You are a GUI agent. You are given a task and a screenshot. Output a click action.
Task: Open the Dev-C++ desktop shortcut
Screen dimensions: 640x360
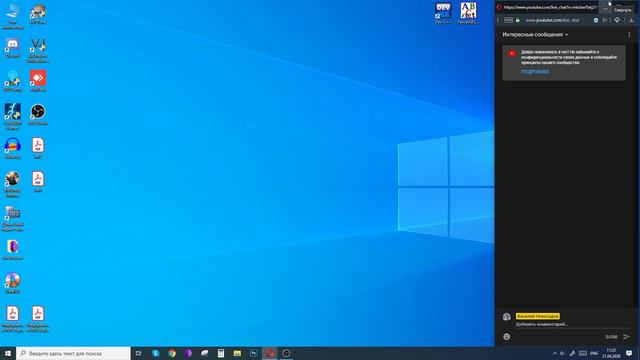[x=443, y=13]
